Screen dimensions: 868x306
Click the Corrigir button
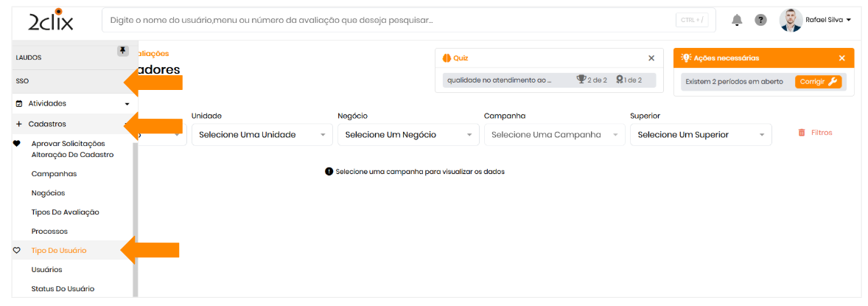[818, 82]
